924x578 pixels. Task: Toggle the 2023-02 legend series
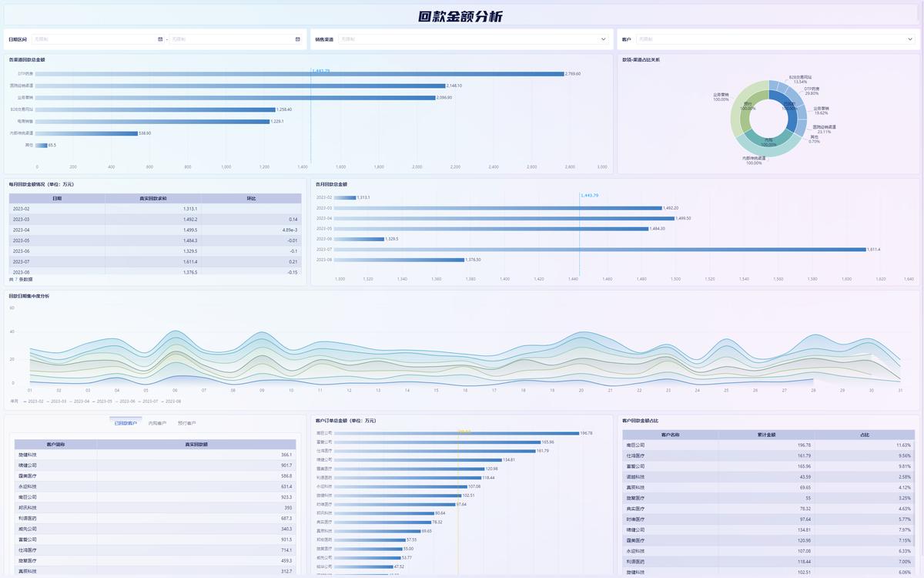click(x=33, y=402)
